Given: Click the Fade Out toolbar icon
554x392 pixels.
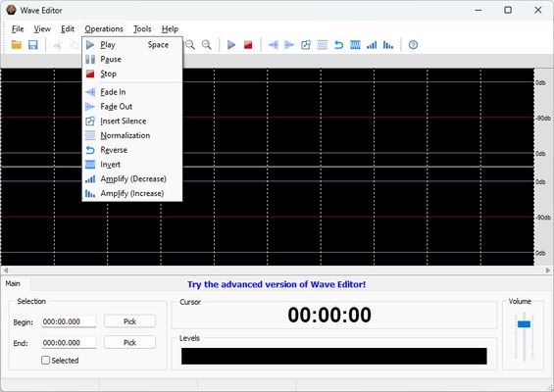Looking at the screenshot, I should coord(289,45).
